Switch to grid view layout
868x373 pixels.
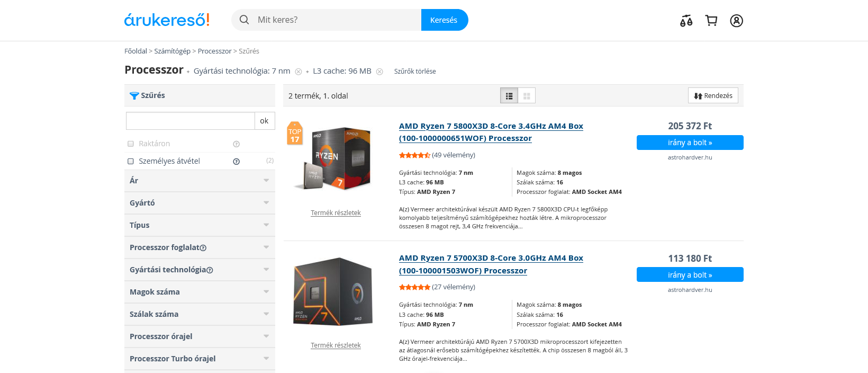click(x=527, y=96)
